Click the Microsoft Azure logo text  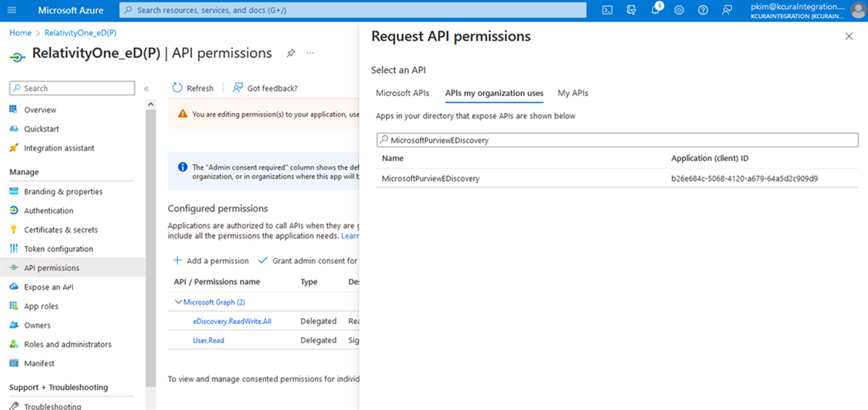click(x=71, y=10)
